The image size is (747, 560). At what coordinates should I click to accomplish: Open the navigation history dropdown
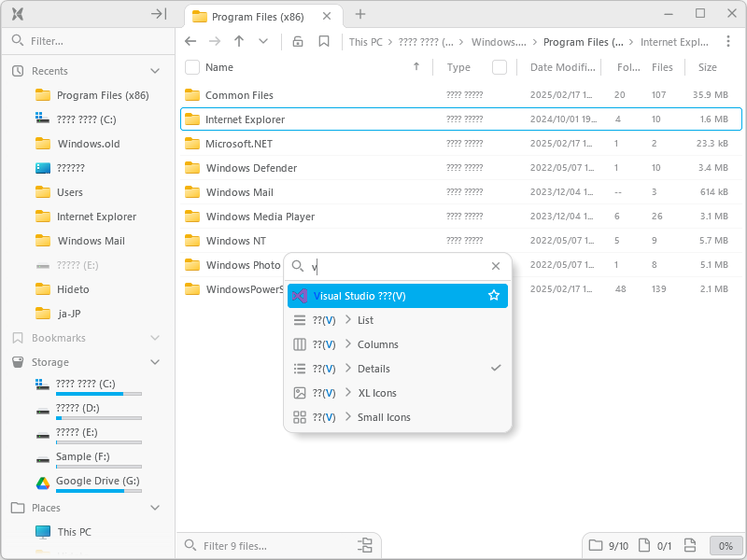[263, 41]
